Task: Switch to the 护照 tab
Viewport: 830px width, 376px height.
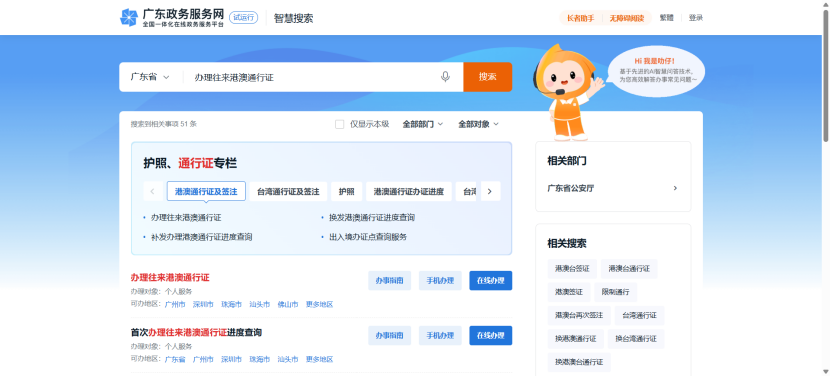Action: click(347, 191)
